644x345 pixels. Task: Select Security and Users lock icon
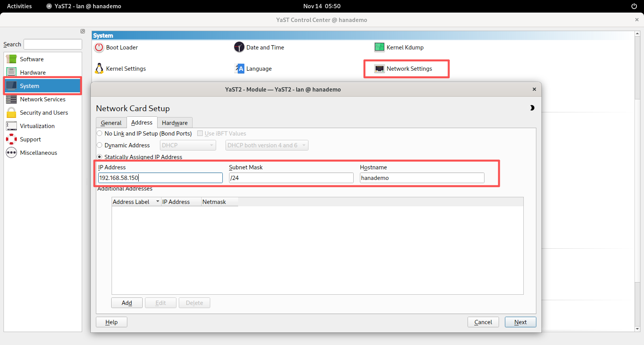pos(11,113)
